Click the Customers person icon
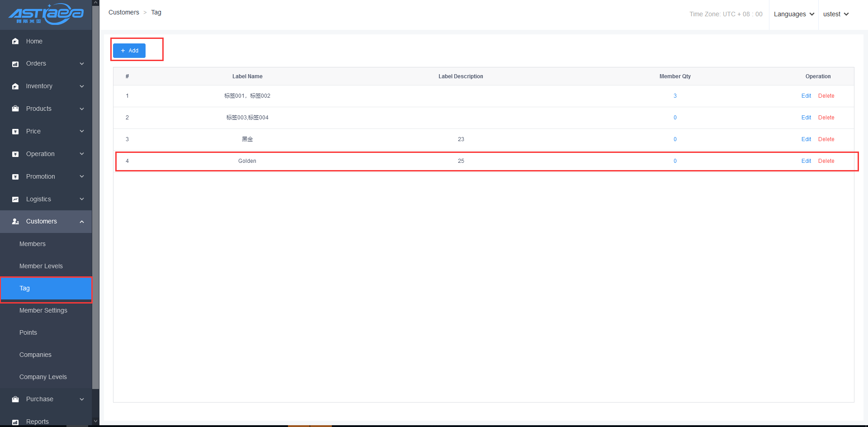This screenshot has width=868, height=427. pos(15,222)
